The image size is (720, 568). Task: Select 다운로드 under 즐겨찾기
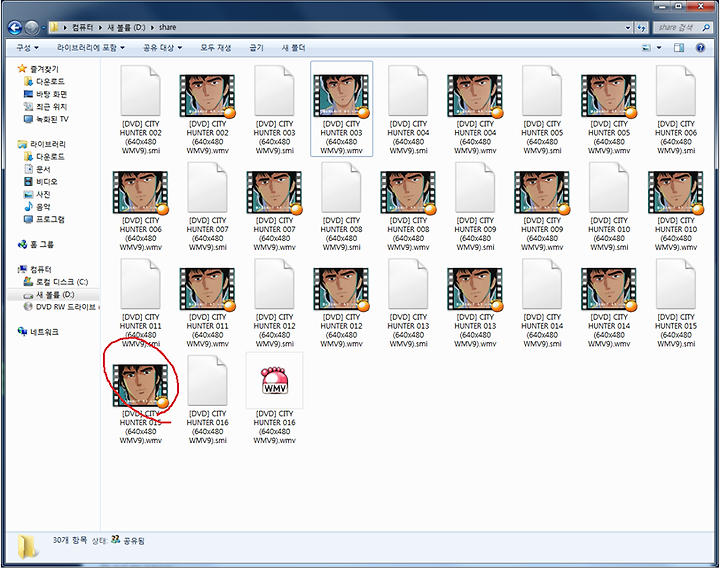click(44, 81)
